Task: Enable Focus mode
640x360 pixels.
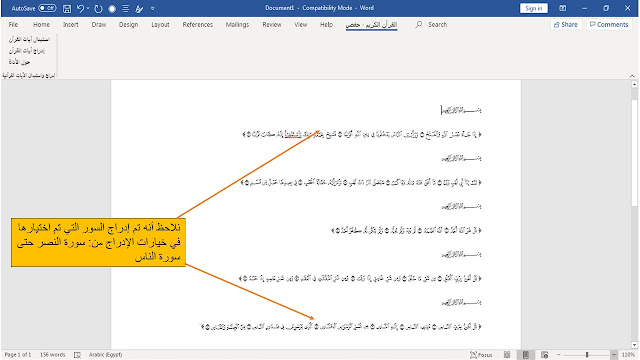Action: click(481, 355)
